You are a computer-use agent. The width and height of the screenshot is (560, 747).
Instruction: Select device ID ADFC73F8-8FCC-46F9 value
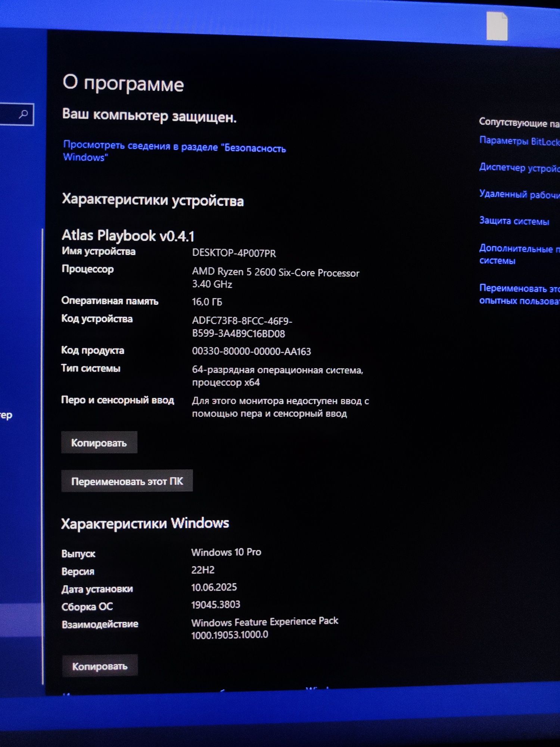coord(242,327)
